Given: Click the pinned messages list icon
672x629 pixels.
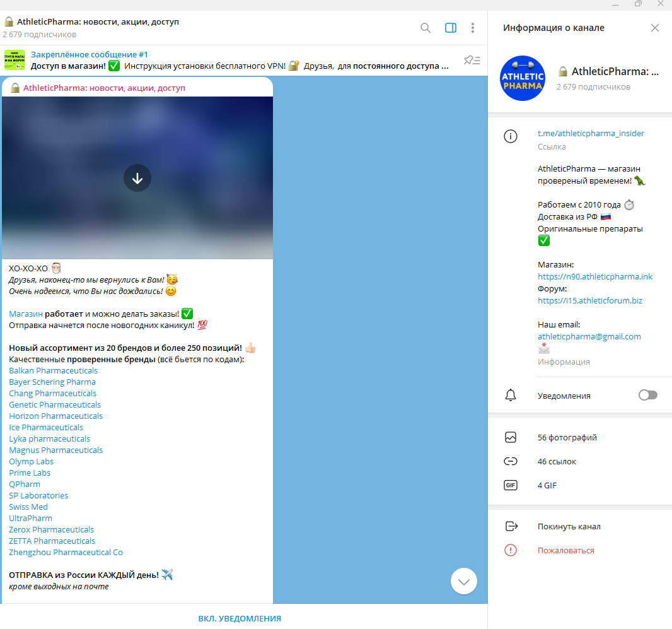Looking at the screenshot, I should point(472,61).
